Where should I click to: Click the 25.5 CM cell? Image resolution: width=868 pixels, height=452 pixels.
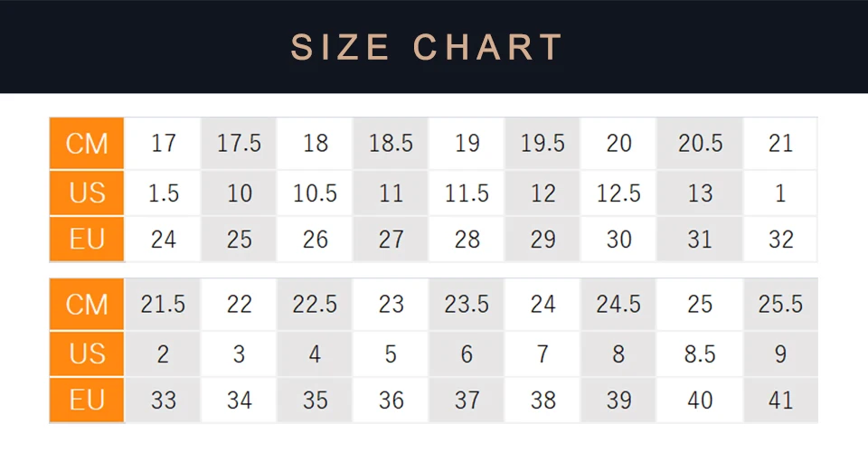(x=780, y=305)
